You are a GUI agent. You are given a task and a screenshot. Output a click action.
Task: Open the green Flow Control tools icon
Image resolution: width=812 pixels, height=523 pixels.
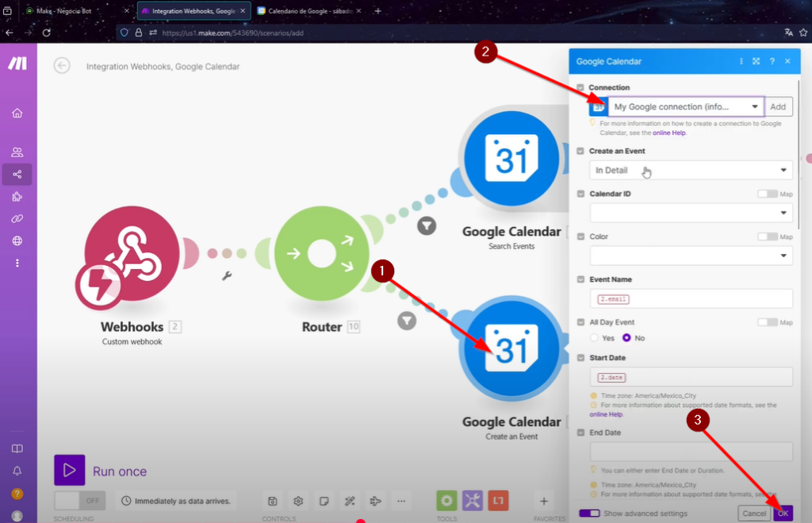[446, 501]
